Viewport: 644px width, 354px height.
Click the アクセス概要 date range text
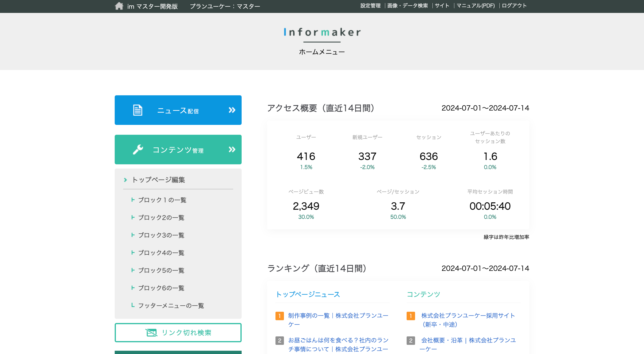click(x=485, y=108)
